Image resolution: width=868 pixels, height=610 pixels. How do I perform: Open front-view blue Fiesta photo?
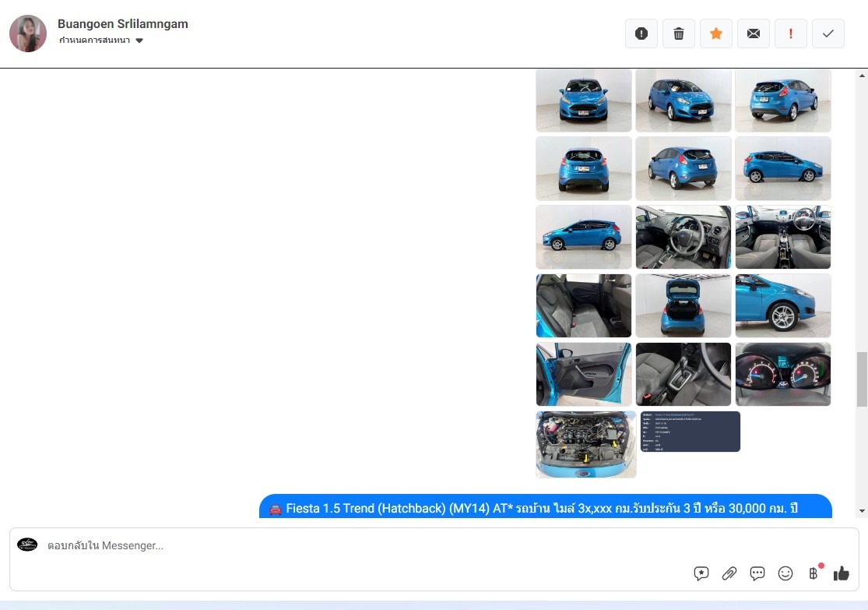point(583,100)
